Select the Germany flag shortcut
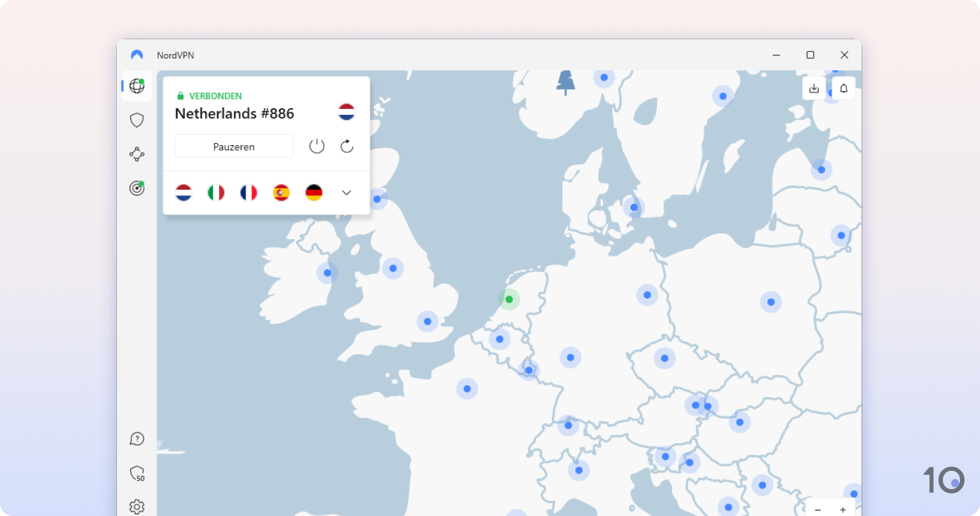 coord(313,192)
